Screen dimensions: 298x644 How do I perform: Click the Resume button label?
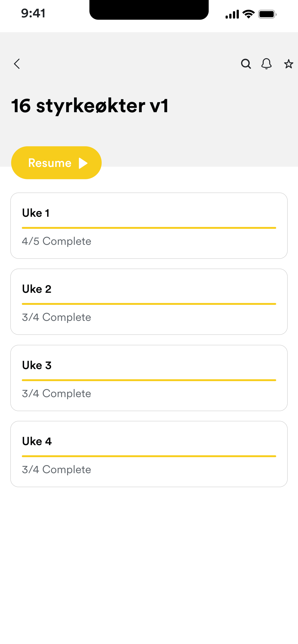pyautogui.click(x=50, y=163)
